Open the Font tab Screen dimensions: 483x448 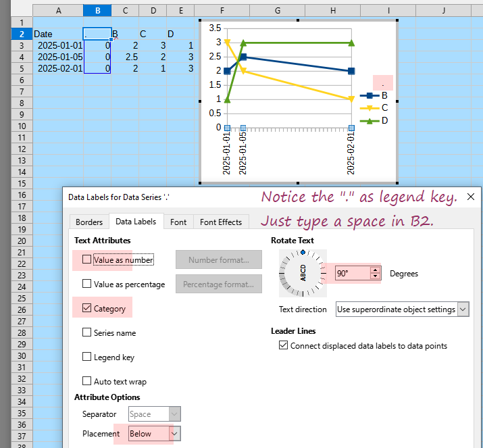pos(178,222)
